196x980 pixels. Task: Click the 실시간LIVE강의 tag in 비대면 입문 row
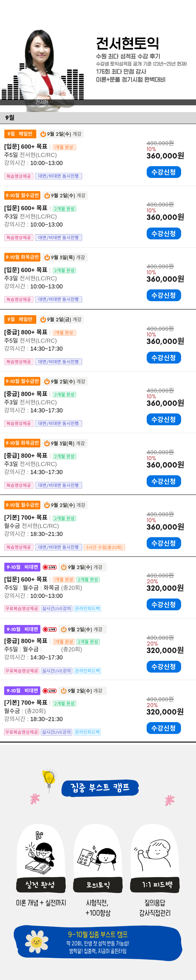pos(56,609)
